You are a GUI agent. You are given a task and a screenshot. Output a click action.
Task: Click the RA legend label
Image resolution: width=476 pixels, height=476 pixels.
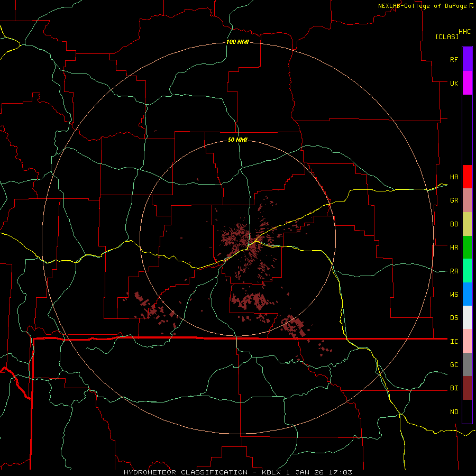point(454,271)
